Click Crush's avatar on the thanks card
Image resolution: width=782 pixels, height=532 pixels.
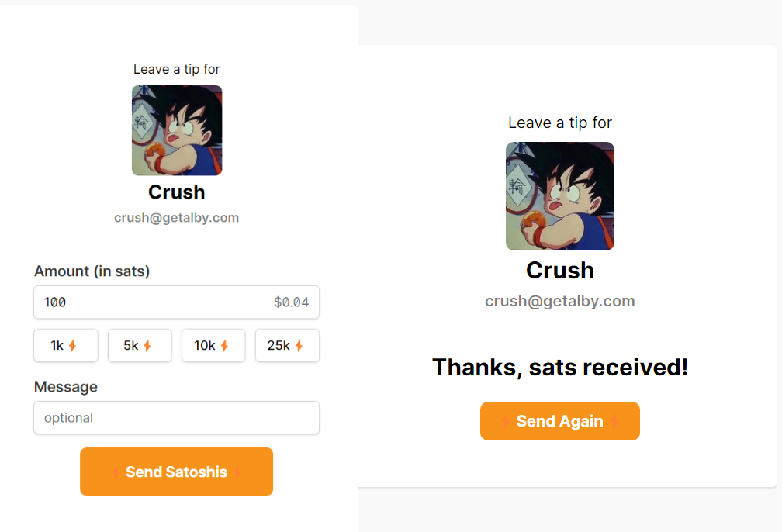click(x=560, y=196)
